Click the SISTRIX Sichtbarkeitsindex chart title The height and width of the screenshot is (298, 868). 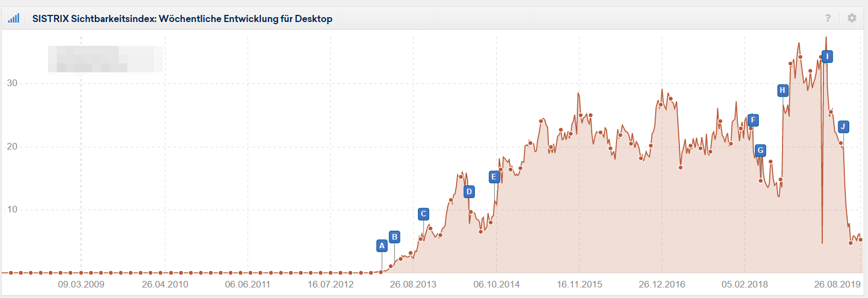[x=182, y=19]
